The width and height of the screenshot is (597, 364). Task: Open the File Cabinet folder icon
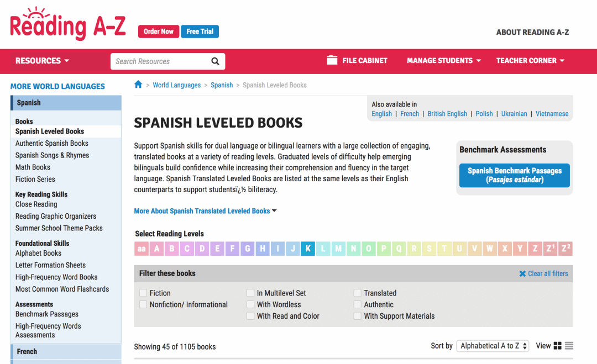pyautogui.click(x=332, y=60)
